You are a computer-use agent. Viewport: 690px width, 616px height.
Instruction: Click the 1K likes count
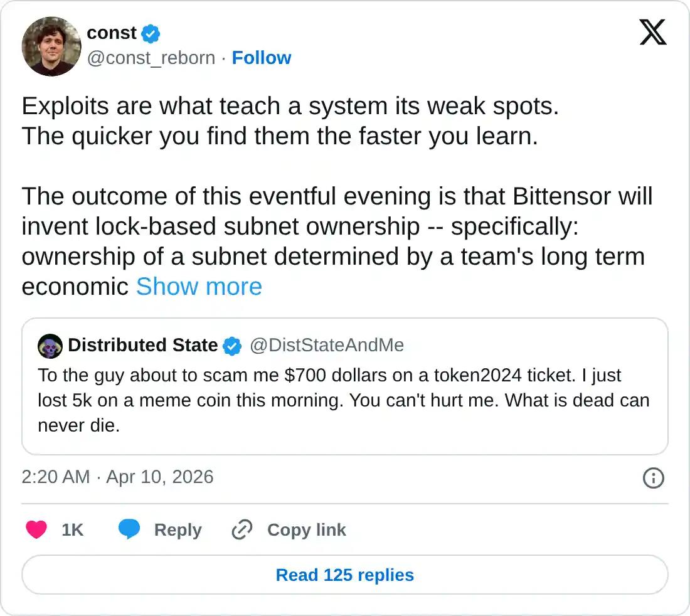coord(72,530)
